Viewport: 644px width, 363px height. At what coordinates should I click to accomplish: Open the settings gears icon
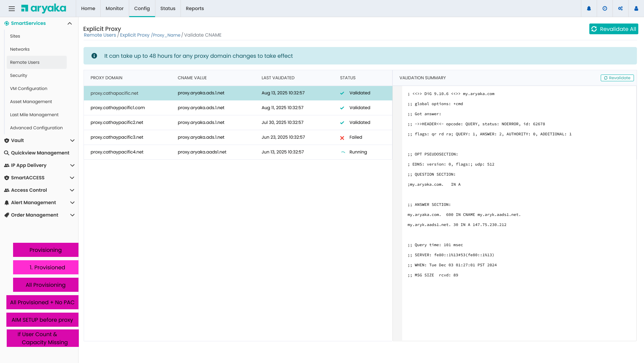(x=621, y=8)
